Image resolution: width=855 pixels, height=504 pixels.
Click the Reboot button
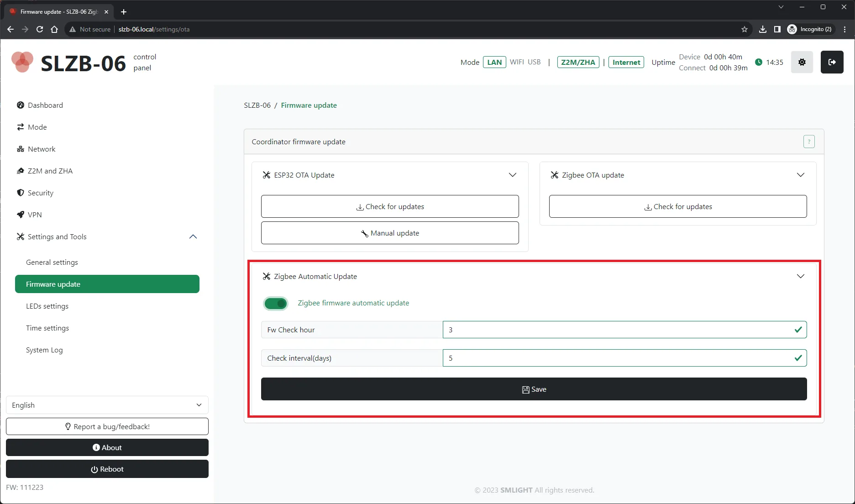(x=107, y=469)
